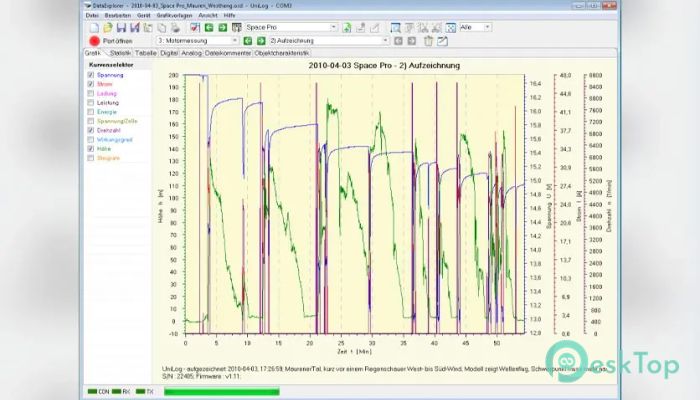This screenshot has width=700, height=400.
Task: Click the cut graphics icon in the top toolbar
Action: (437, 28)
